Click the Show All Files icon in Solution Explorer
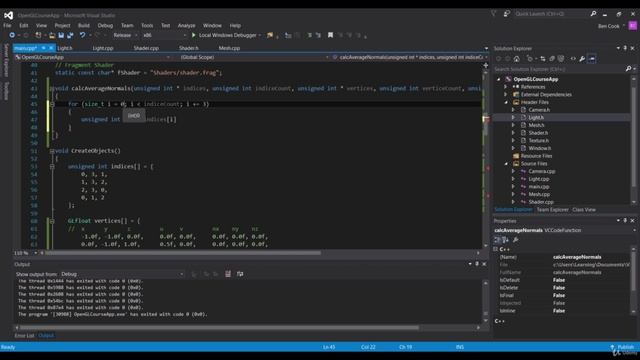The image size is (640, 360). 561,59
